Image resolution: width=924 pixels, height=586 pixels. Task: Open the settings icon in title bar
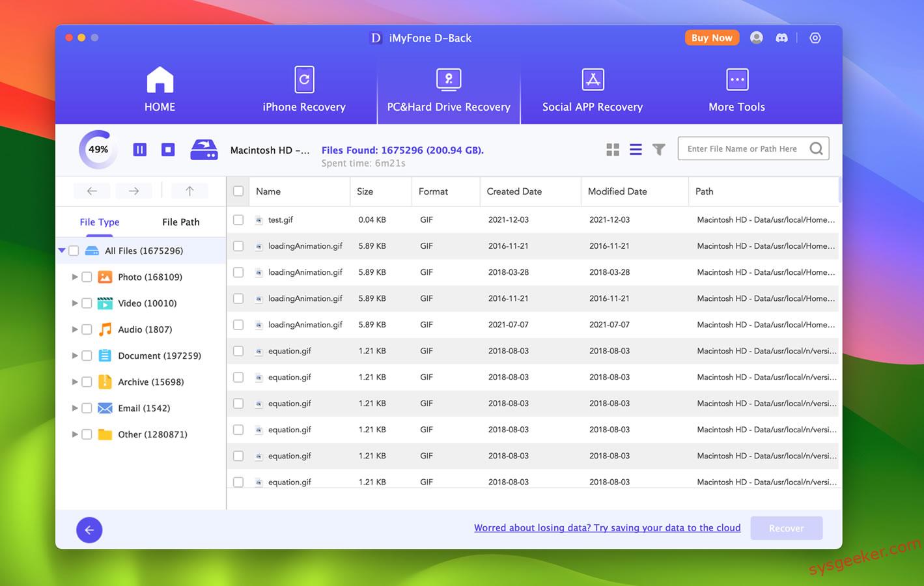click(815, 38)
